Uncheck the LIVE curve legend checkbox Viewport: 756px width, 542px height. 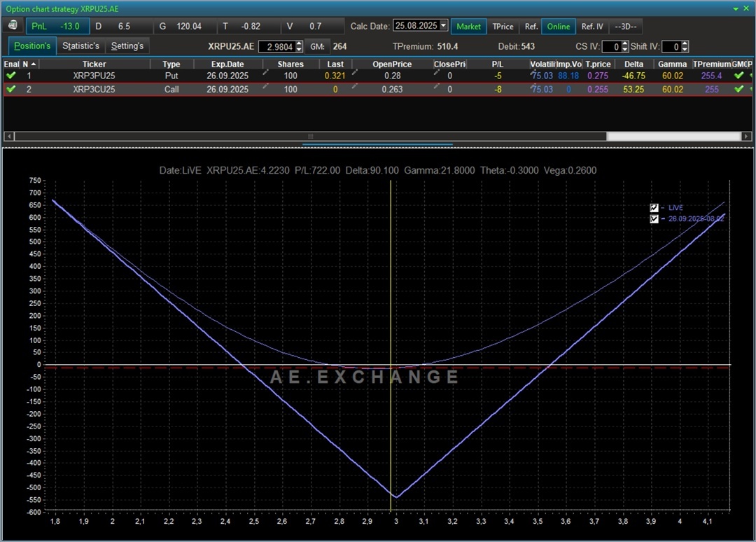coord(654,208)
